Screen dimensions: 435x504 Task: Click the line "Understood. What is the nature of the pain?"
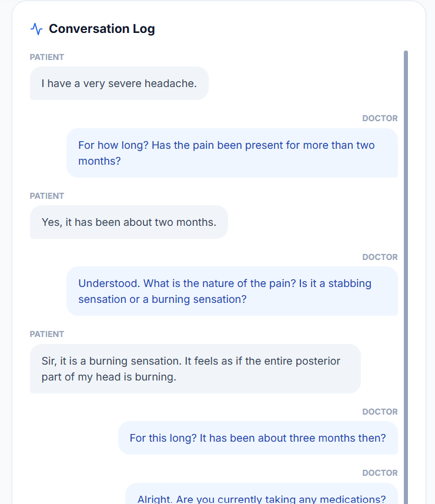pyautogui.click(x=225, y=283)
